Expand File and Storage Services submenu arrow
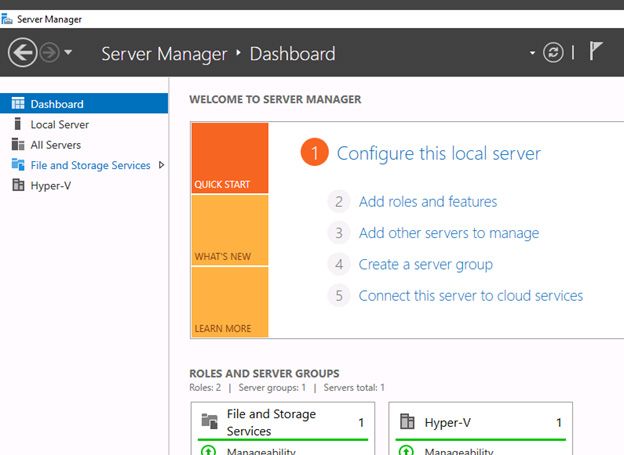 (161, 165)
